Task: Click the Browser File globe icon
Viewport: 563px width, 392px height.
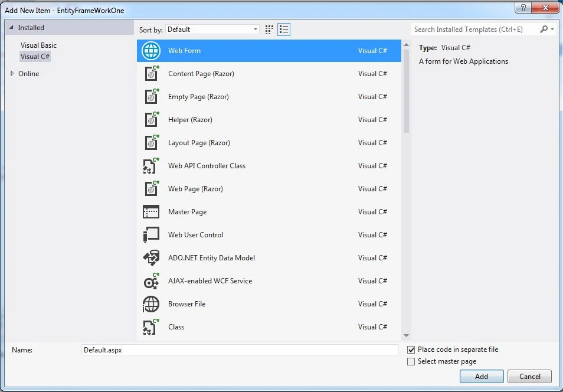Action: 151,304
